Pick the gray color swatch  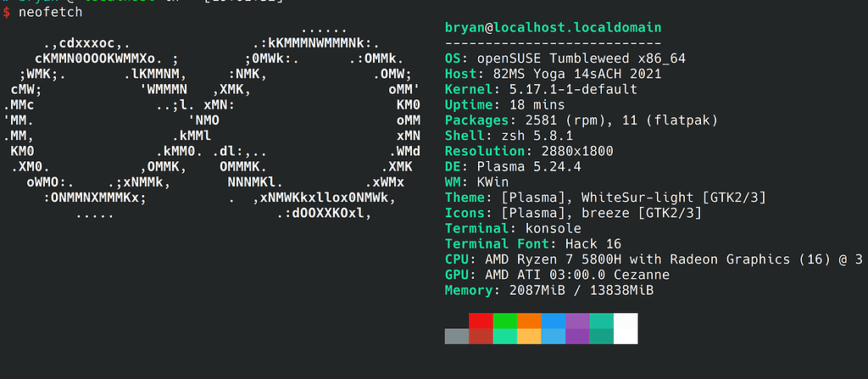coord(457,337)
